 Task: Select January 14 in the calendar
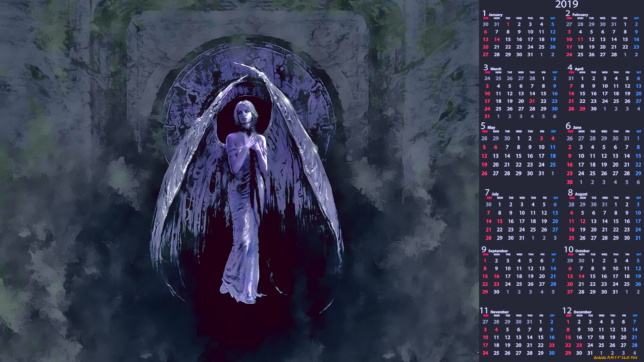coord(497,40)
